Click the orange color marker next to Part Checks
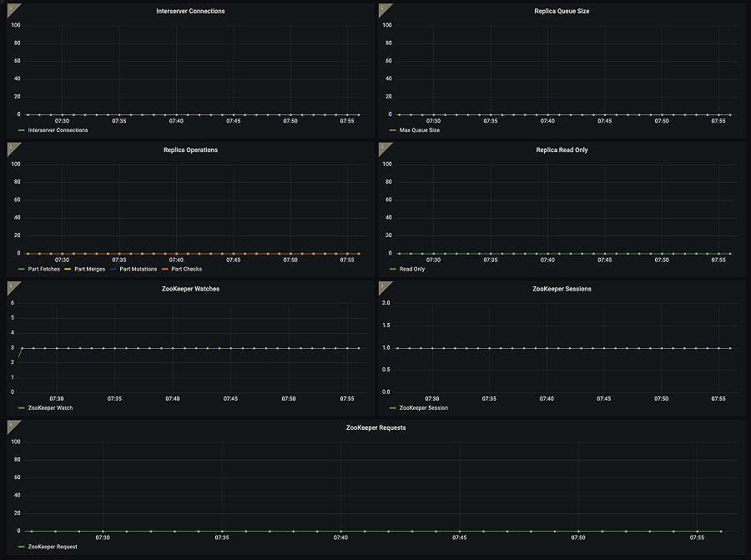This screenshot has width=751, height=560. tap(164, 269)
